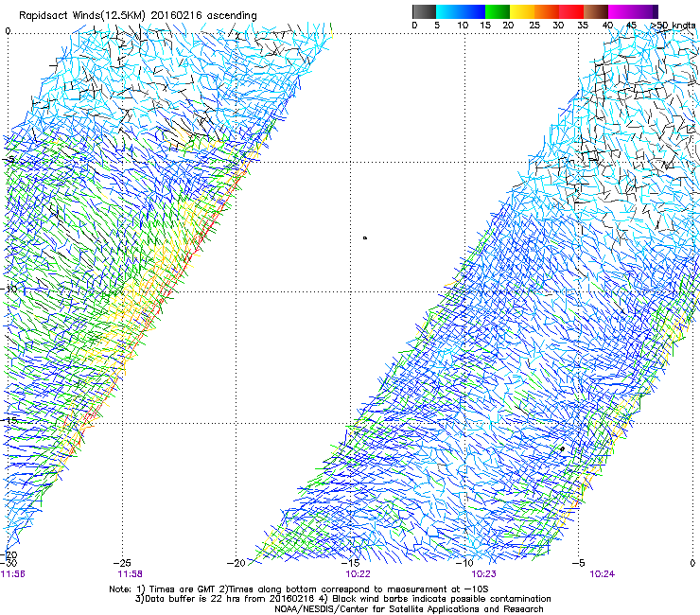Click the 'Rapidscat Winds(12.5KM) 20160216 ascending' title
This screenshot has width=700, height=615.
(x=138, y=16)
